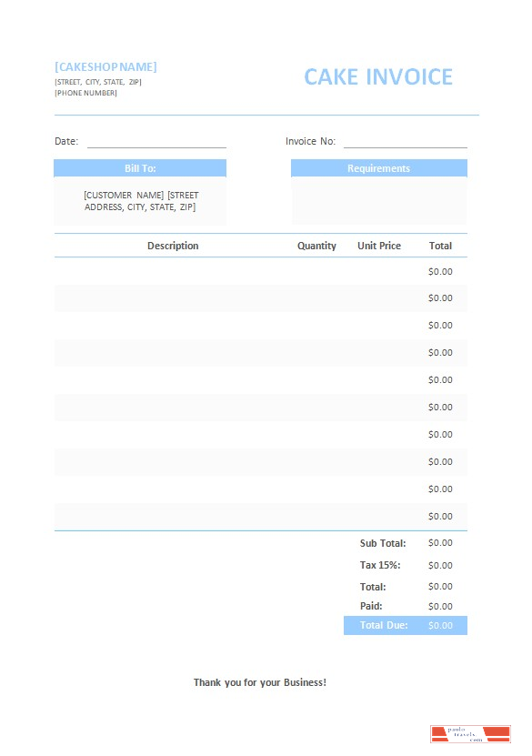Screen dimensions: 532x756
Task: Click the empty Requirements box
Action: point(378,200)
